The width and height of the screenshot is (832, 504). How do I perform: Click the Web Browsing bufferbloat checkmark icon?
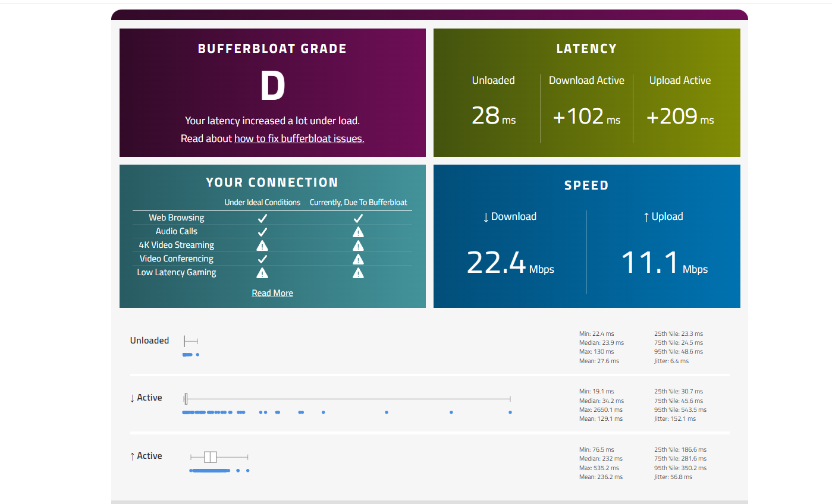pyautogui.click(x=358, y=218)
